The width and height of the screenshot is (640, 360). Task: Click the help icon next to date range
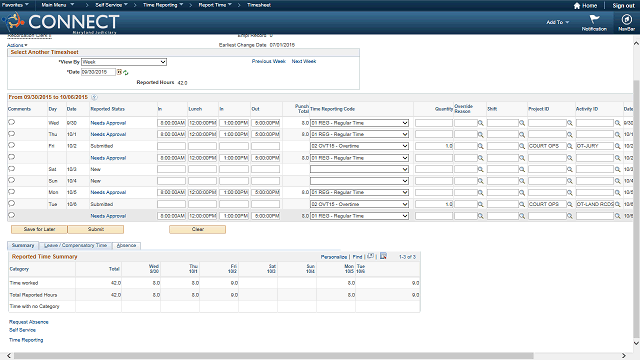tap(94, 97)
